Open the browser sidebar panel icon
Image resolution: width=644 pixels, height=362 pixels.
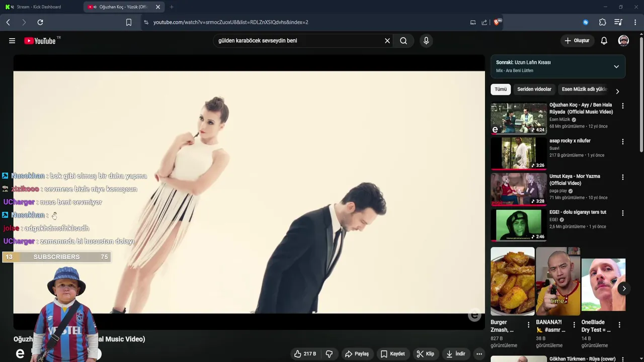[473, 22]
